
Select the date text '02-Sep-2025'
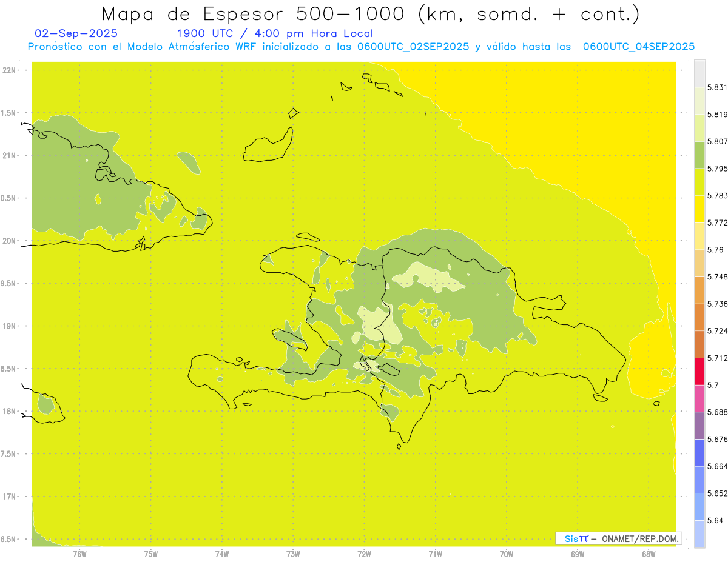pyautogui.click(x=76, y=33)
